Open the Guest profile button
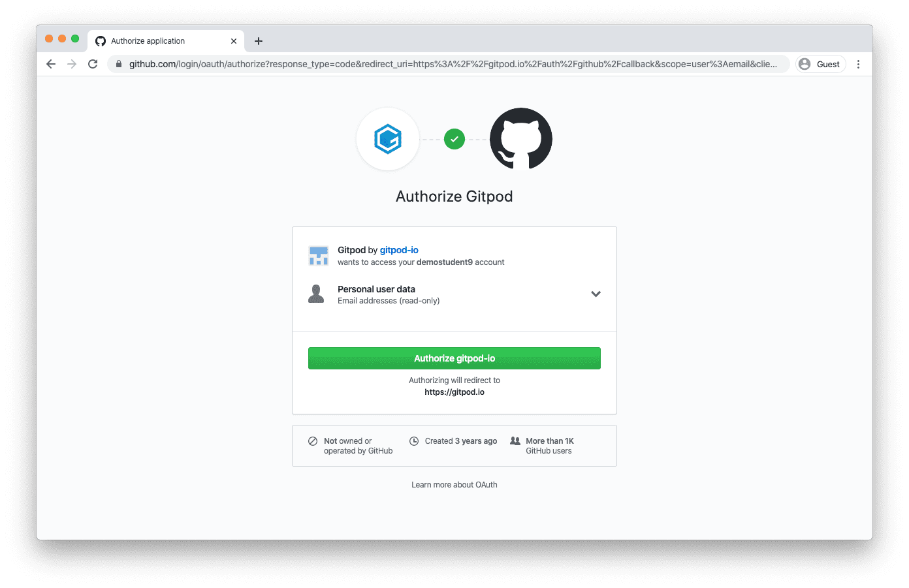 tap(821, 64)
